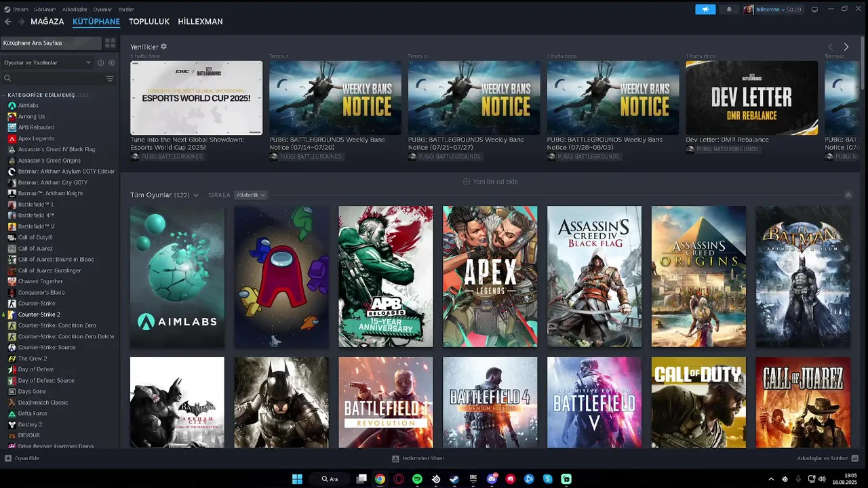868x488 pixels.
Task: Enter Big Picture mode via monitor icon
Action: 814,9
